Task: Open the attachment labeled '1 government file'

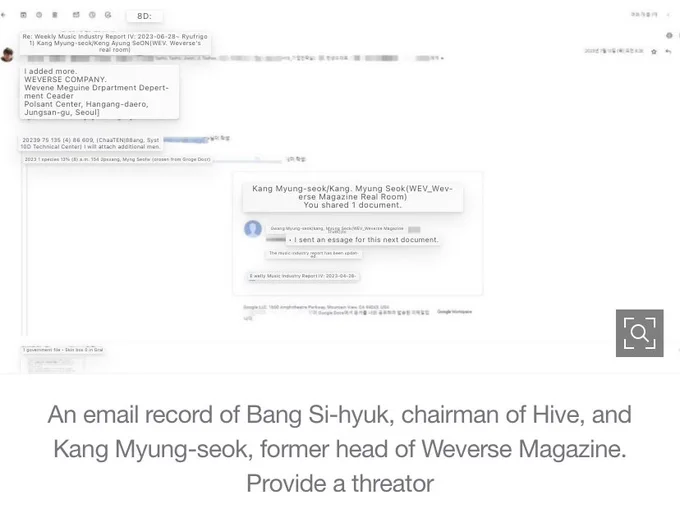Action: click(x=63, y=350)
